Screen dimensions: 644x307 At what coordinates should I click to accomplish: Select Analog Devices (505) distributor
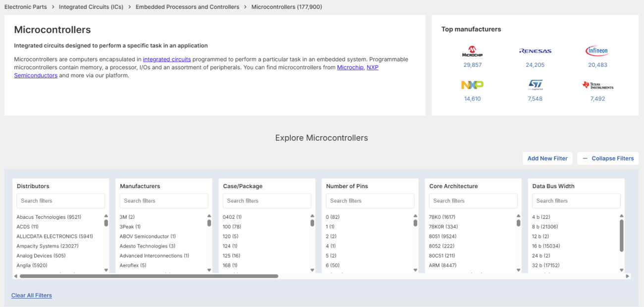click(x=41, y=256)
